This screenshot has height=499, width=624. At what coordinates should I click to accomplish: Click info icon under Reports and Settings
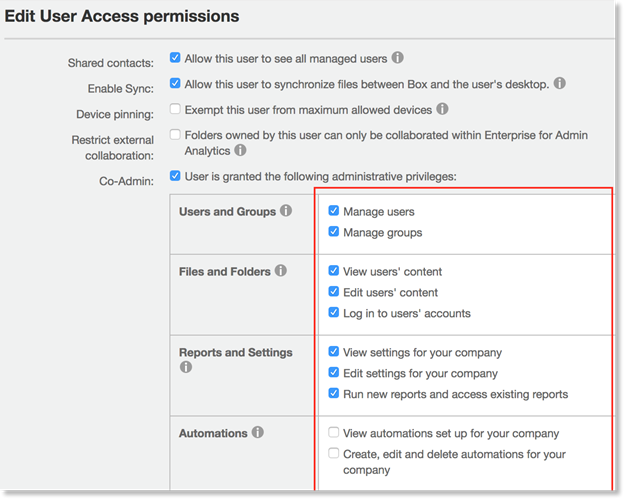tap(185, 367)
